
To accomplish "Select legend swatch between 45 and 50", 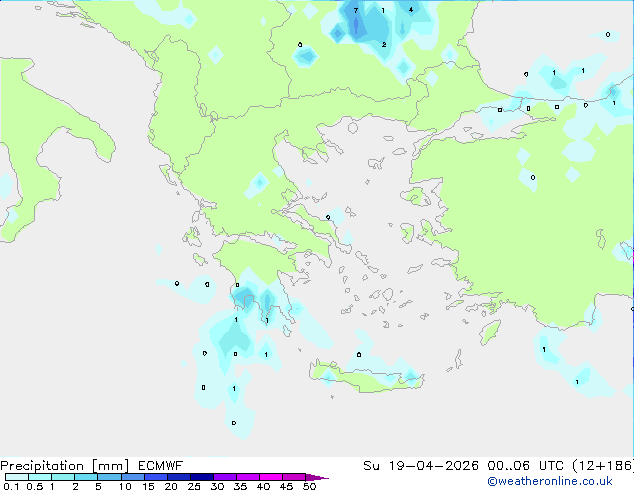I will click(294, 477).
